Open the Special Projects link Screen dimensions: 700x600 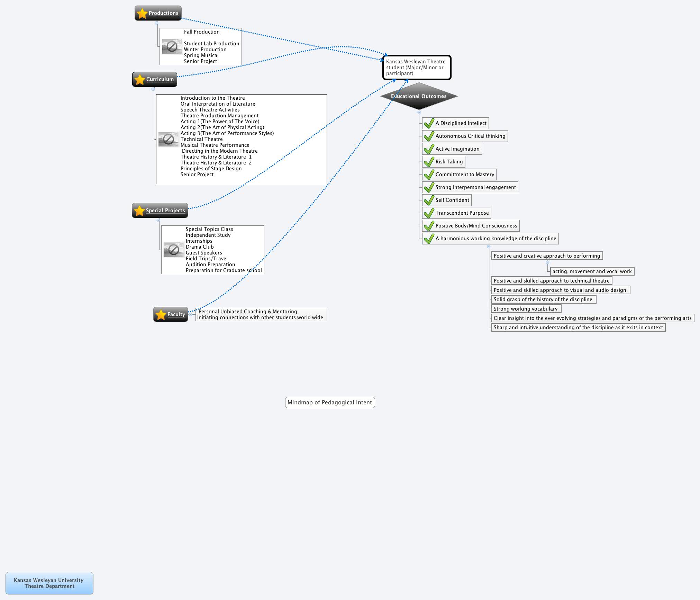click(165, 211)
